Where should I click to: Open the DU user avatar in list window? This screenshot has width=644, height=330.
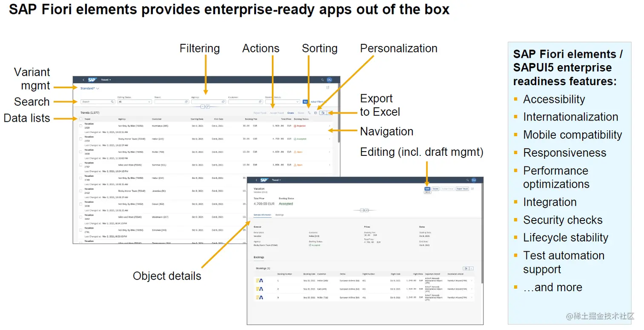point(329,80)
